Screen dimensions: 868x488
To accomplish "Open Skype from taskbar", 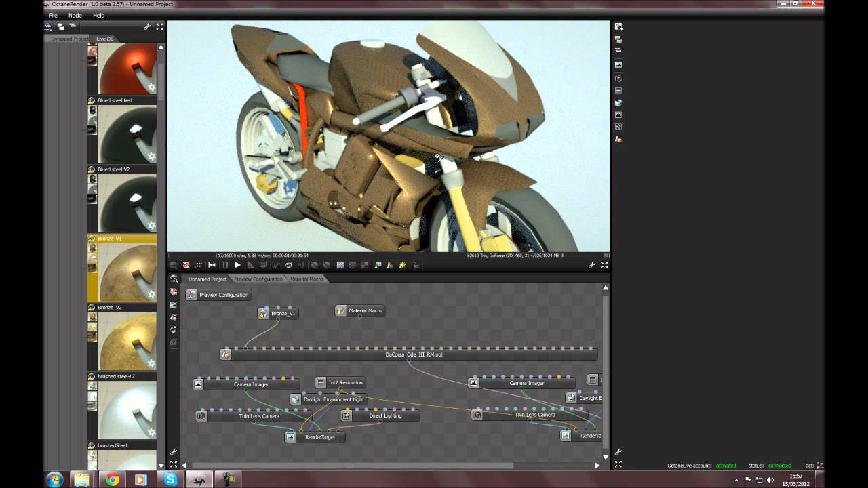I will click(x=170, y=480).
